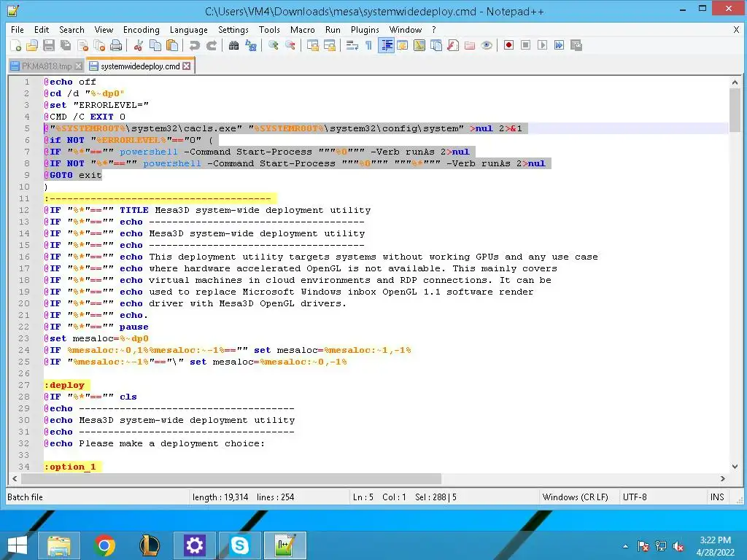Close the systemwidedeploy.cmd tab
The width and height of the screenshot is (747, 560).
coord(187,66)
